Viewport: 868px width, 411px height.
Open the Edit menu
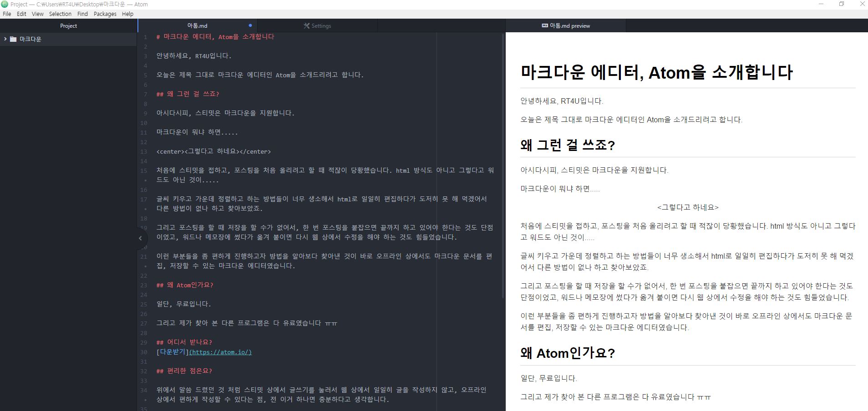[x=21, y=14]
